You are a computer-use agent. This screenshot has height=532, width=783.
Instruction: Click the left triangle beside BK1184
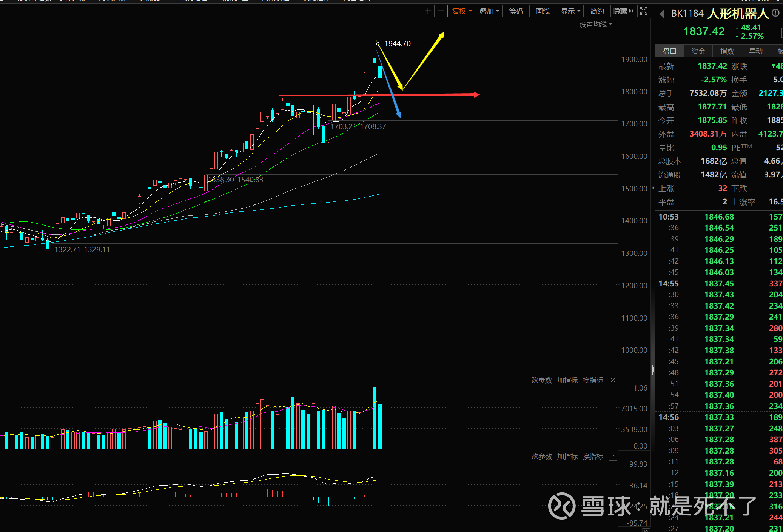click(662, 14)
